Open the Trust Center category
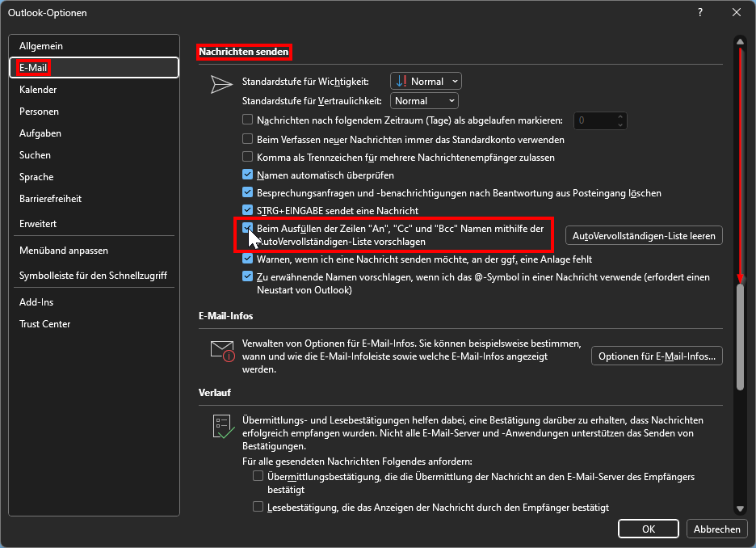 [45, 324]
